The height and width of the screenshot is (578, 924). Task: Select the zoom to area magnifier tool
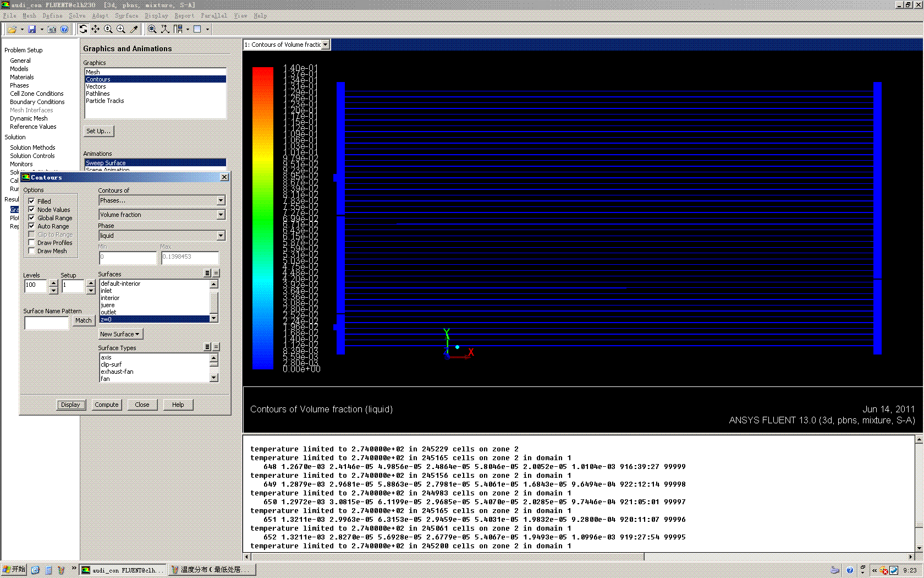click(x=121, y=29)
